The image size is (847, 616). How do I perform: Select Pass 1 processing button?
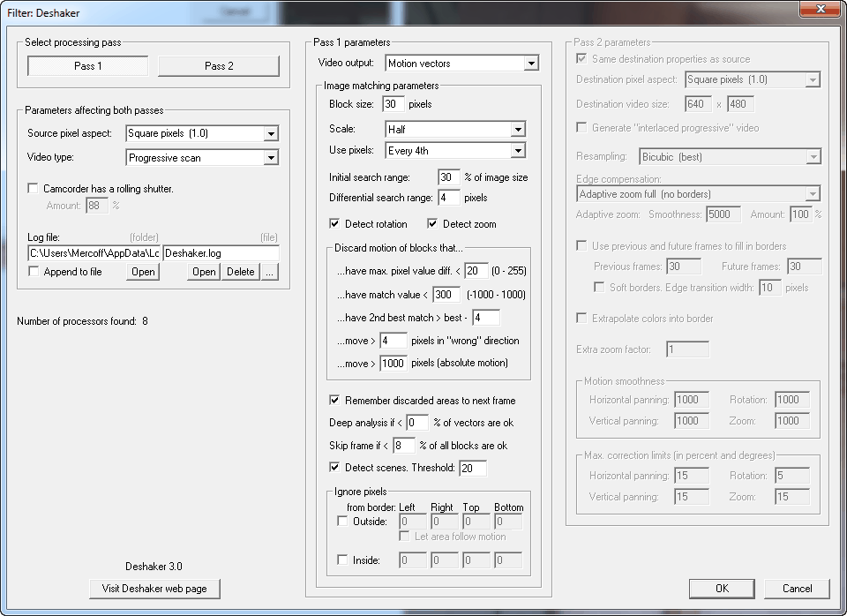pyautogui.click(x=87, y=66)
